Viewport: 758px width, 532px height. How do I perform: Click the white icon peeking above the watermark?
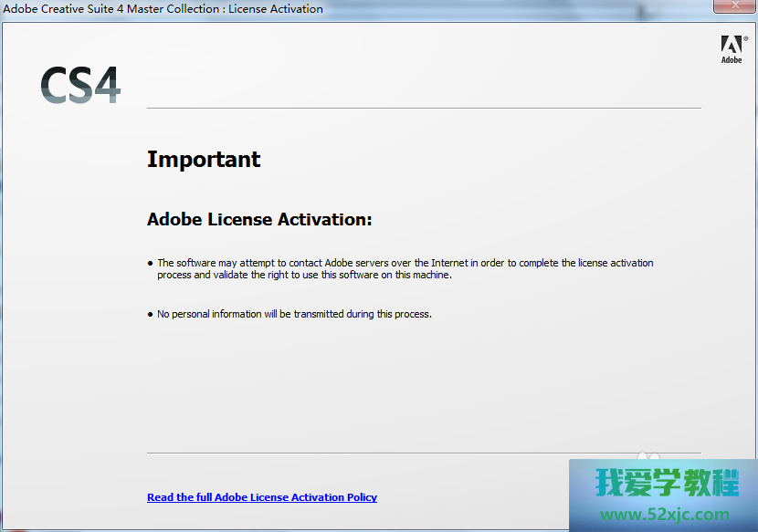point(647,454)
